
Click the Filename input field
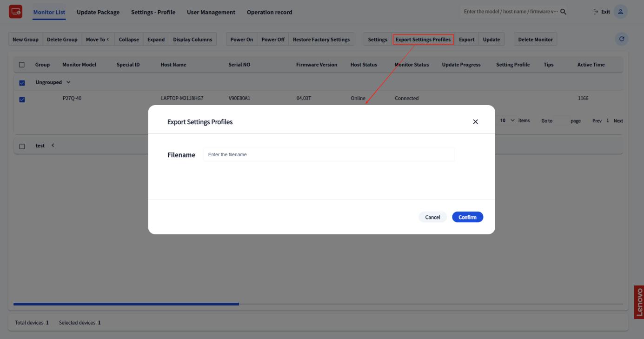[x=329, y=155]
